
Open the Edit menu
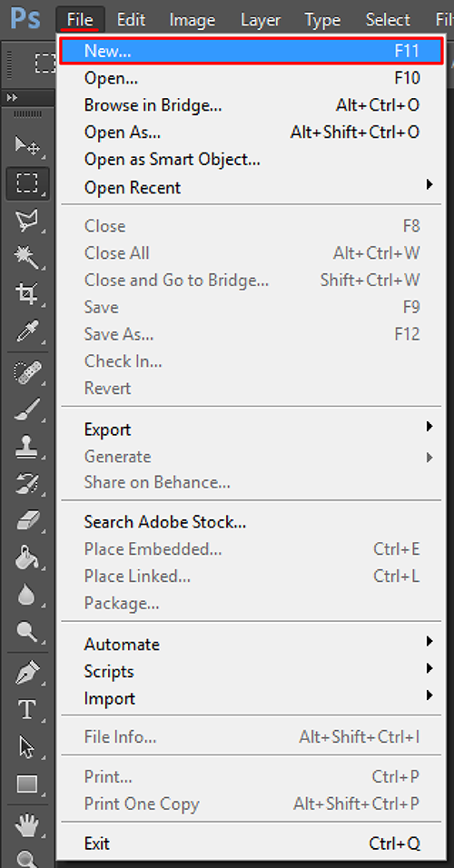131,20
